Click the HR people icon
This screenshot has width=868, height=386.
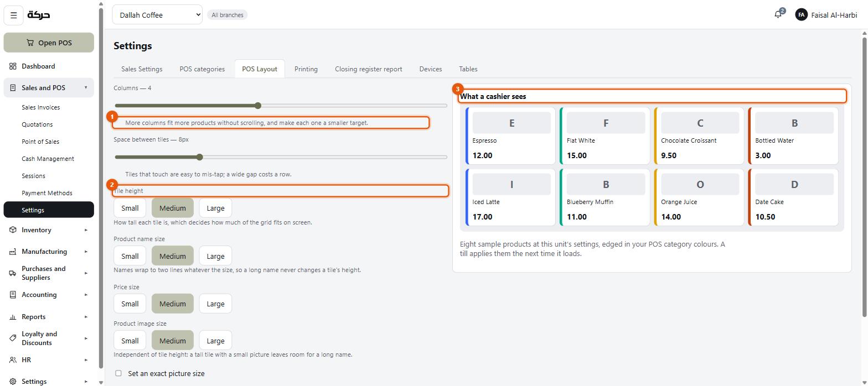[x=13, y=360]
